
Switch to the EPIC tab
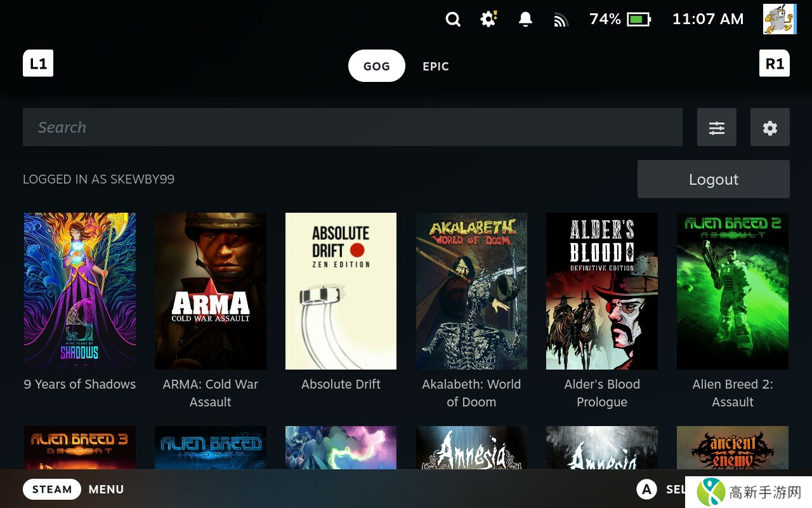(436, 66)
